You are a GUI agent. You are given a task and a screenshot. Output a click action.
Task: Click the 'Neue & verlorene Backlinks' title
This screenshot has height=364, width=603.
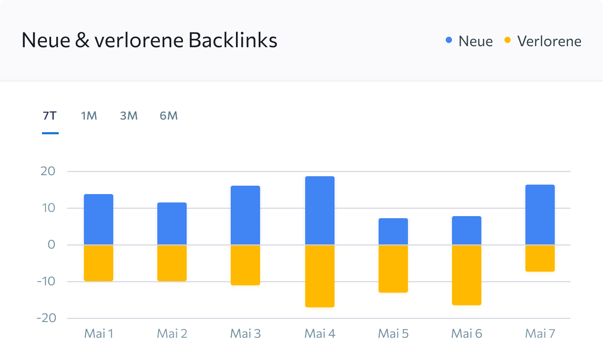pyautogui.click(x=149, y=40)
